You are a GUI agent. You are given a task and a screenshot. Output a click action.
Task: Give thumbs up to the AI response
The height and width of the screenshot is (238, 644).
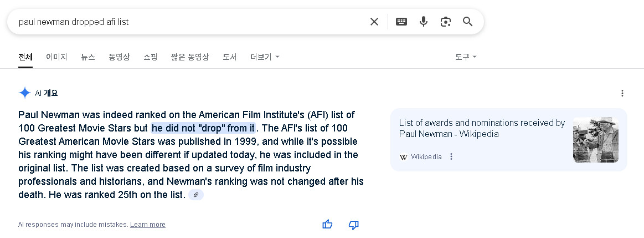tap(327, 225)
